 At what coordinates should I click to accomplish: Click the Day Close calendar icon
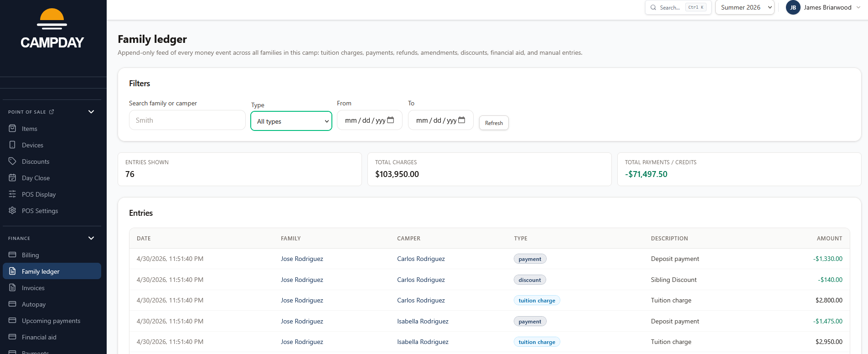point(12,178)
